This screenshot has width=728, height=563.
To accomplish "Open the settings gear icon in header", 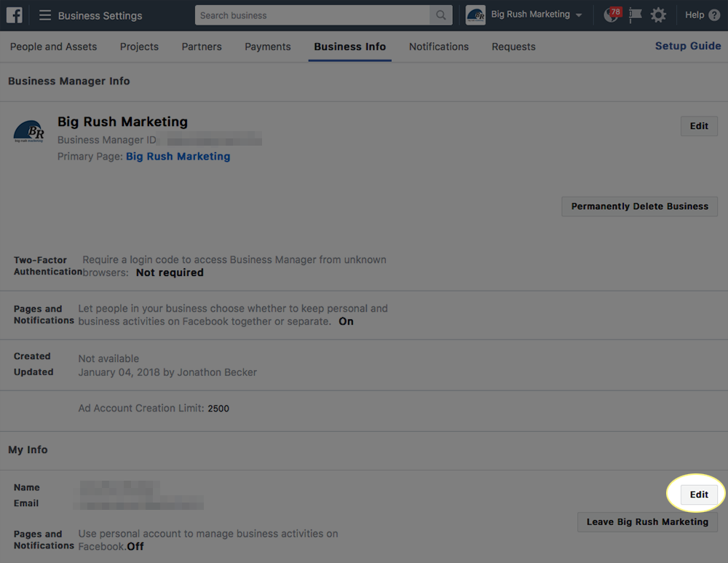I will (658, 15).
